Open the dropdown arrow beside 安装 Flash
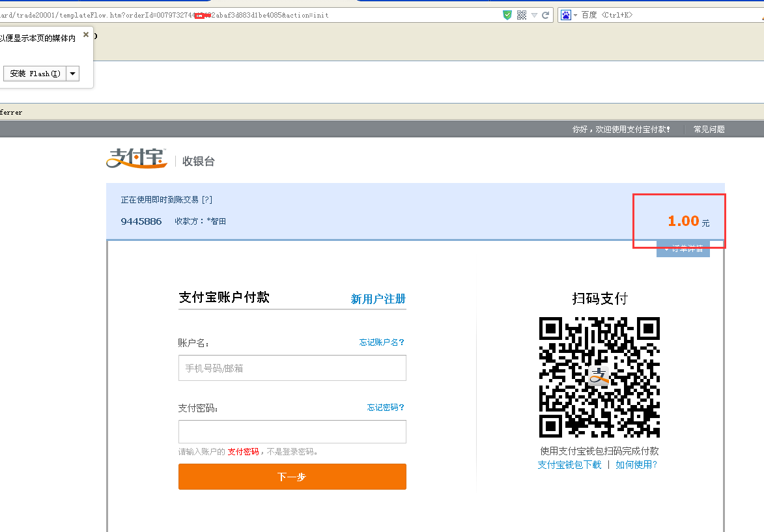The image size is (764, 532). click(x=72, y=74)
